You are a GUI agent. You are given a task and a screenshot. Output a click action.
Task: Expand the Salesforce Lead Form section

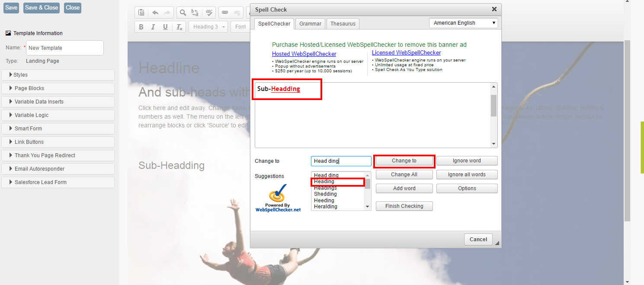point(58,182)
